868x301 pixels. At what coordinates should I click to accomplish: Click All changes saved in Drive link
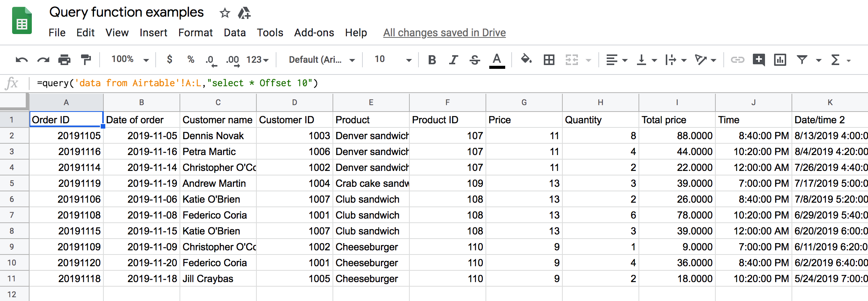click(x=444, y=33)
